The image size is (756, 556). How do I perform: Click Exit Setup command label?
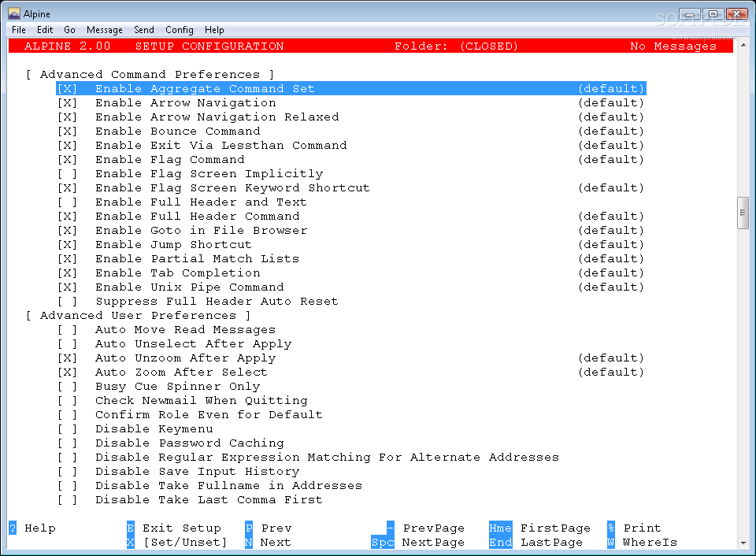click(x=182, y=528)
